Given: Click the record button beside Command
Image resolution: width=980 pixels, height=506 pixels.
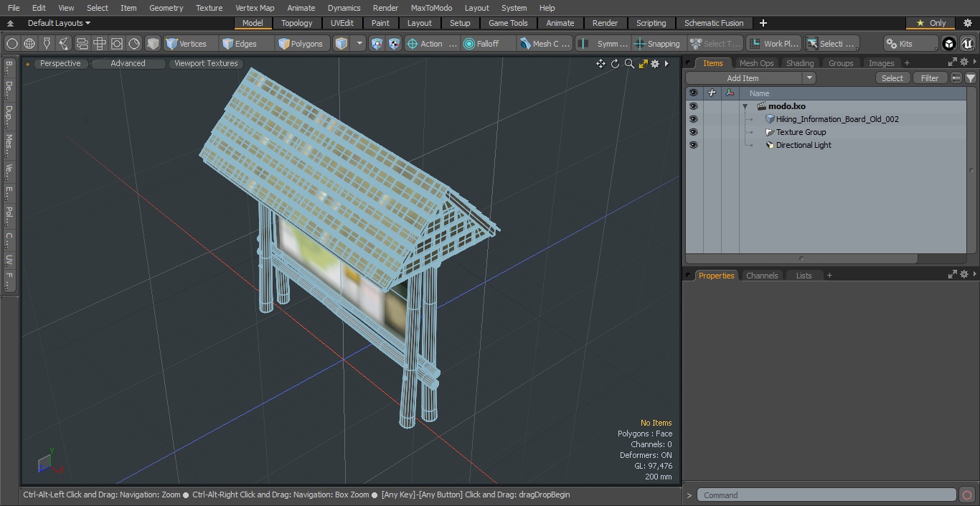Looking at the screenshot, I should tap(966, 495).
